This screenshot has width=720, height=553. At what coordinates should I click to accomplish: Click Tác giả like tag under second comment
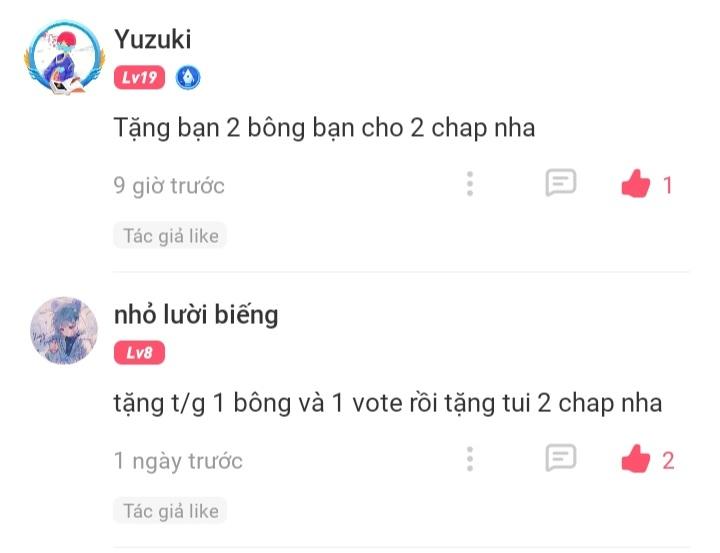click(170, 511)
